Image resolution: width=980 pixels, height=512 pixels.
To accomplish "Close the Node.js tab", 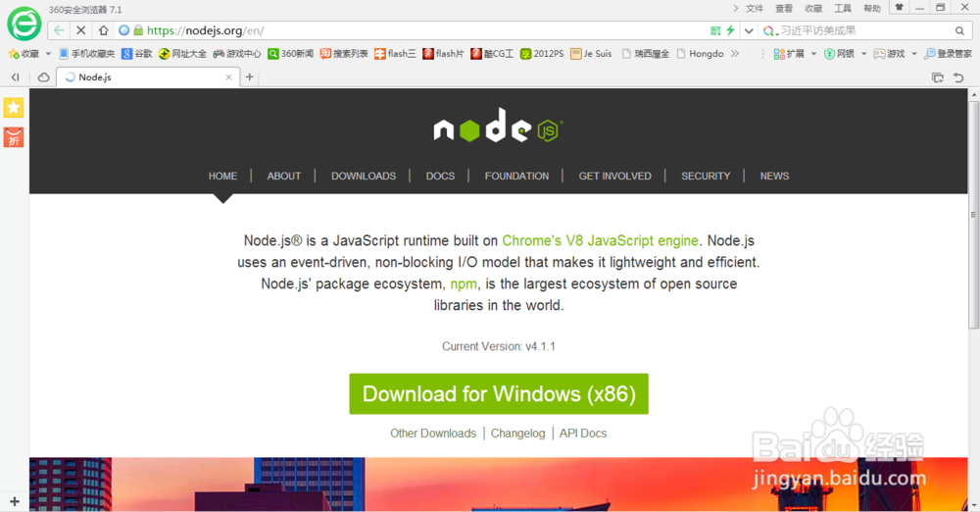I will (x=228, y=77).
